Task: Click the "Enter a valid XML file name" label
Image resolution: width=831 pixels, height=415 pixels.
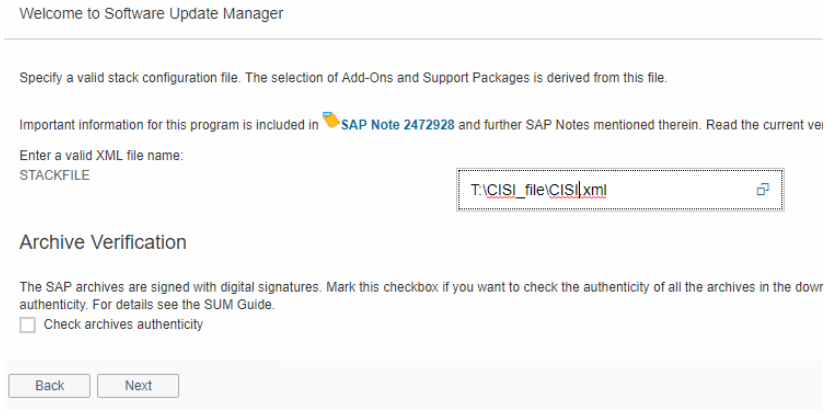Action: coord(101,156)
